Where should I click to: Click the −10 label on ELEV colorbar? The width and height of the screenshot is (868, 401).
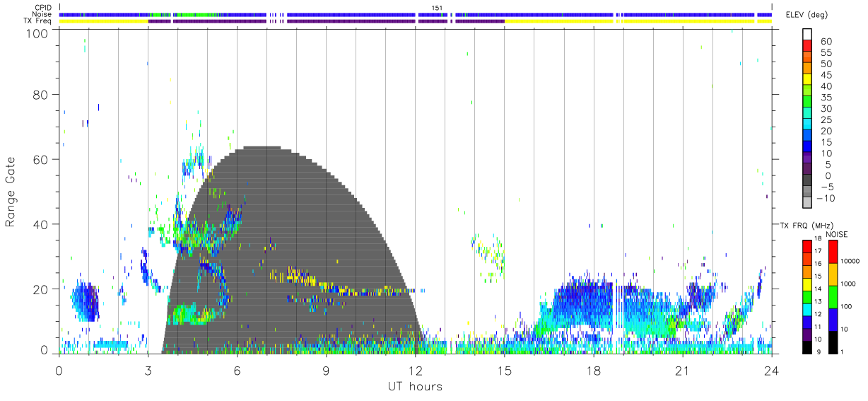826,198
